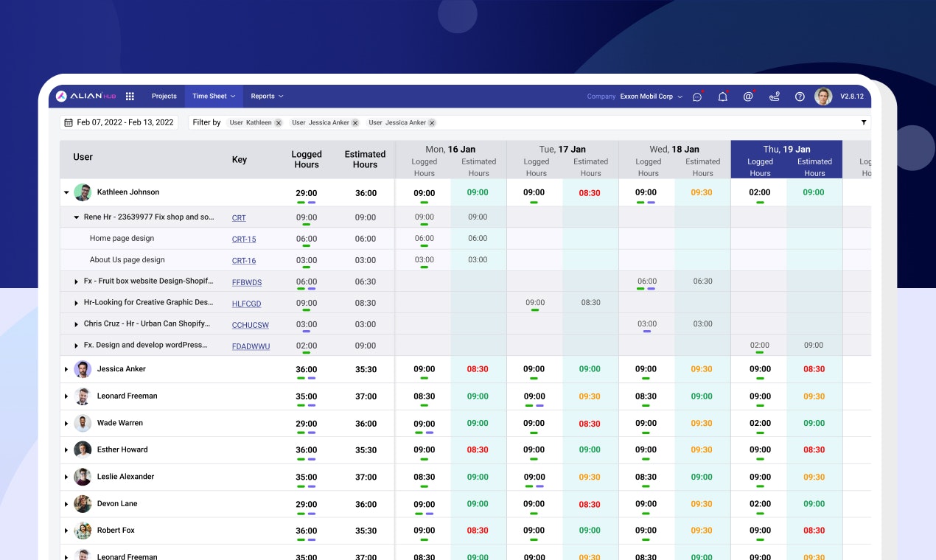The width and height of the screenshot is (936, 560).
Task: Expand the Robert Fox row
Action: (66, 531)
